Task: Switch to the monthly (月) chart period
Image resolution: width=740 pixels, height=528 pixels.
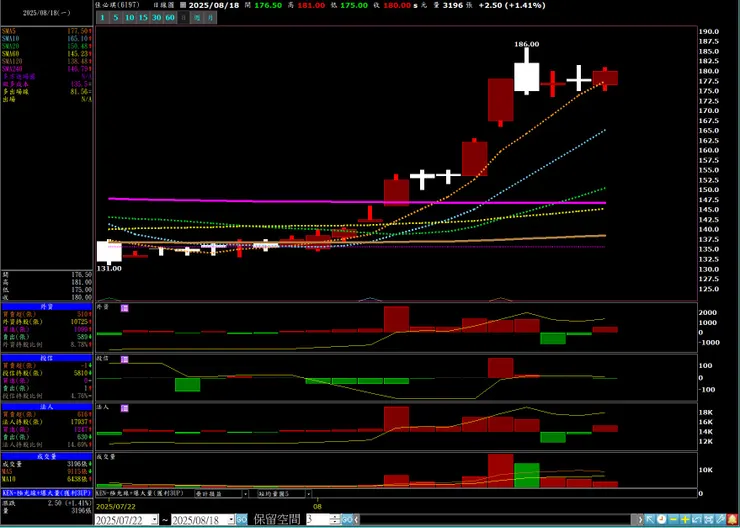Action: 211,18
